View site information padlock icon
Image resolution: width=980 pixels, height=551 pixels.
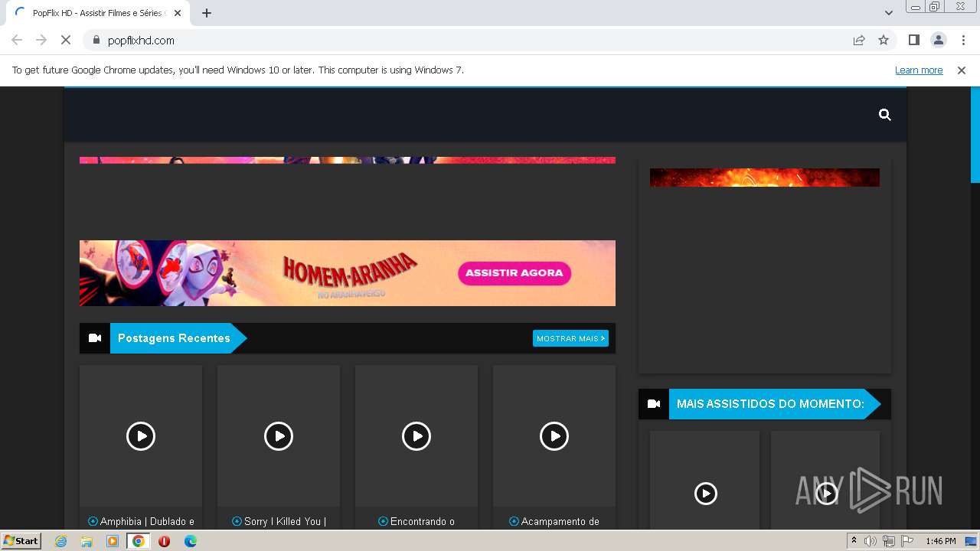[x=96, y=41]
